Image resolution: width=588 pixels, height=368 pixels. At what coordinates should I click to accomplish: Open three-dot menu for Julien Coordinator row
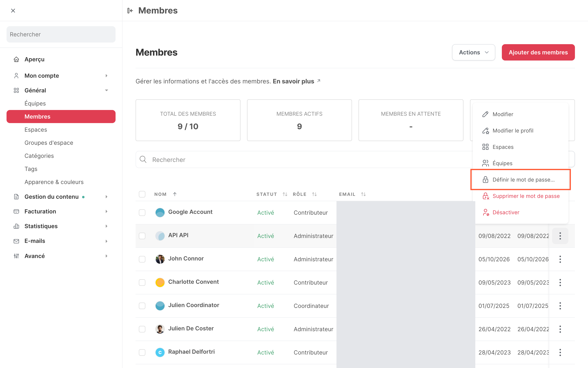click(x=560, y=306)
